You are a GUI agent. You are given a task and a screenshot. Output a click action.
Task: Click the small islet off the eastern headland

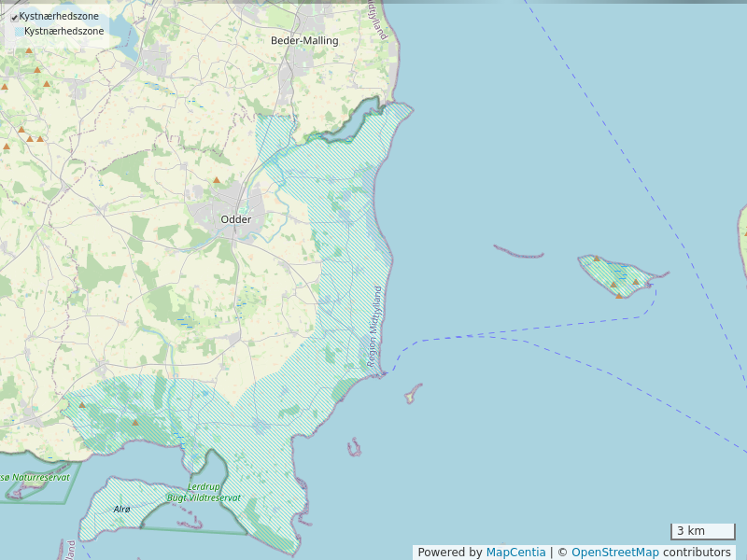(412, 394)
